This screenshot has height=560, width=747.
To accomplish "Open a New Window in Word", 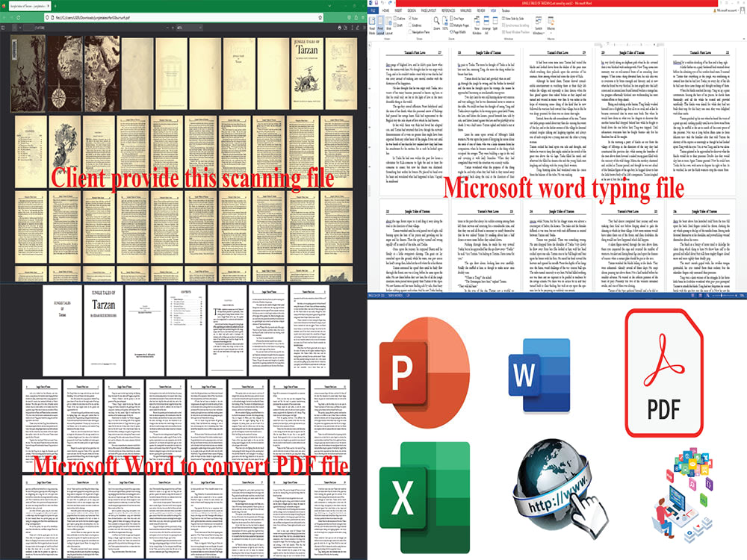I will coord(477,25).
